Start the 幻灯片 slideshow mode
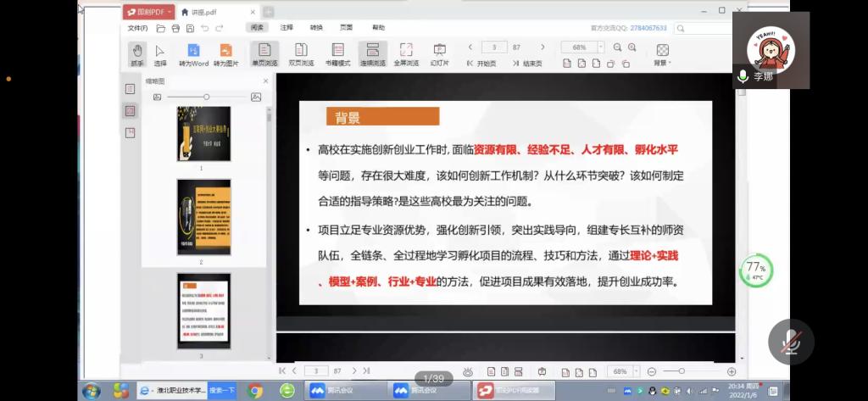Image resolution: width=868 pixels, height=401 pixels. click(x=439, y=54)
